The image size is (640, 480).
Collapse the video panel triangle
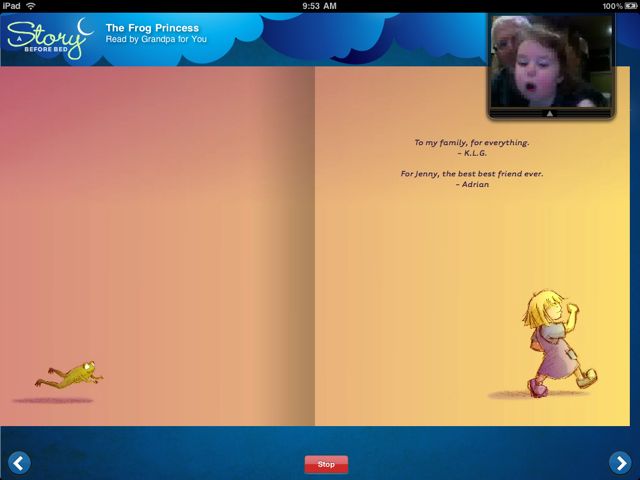550,114
